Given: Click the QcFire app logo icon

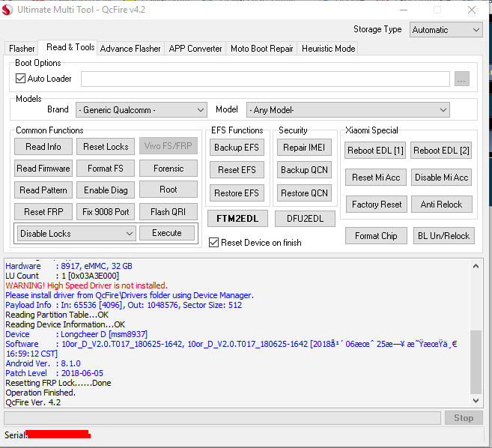Looking at the screenshot, I should pyautogui.click(x=7, y=10).
